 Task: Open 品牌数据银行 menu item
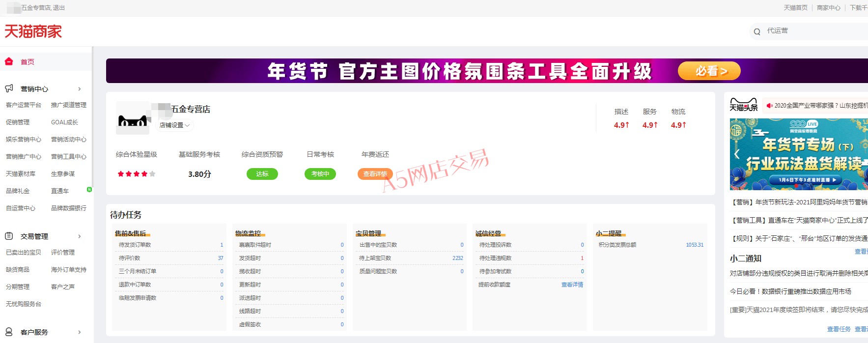point(69,208)
